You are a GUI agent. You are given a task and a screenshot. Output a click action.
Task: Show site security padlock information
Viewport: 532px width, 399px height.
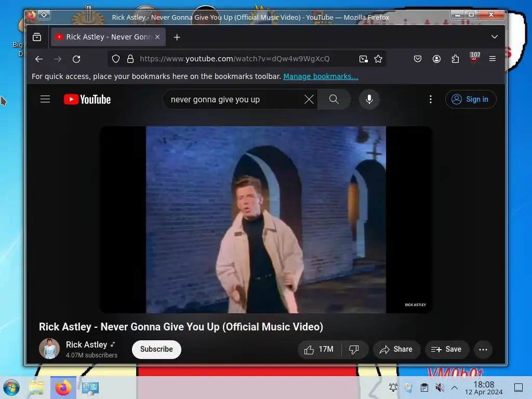click(130, 59)
